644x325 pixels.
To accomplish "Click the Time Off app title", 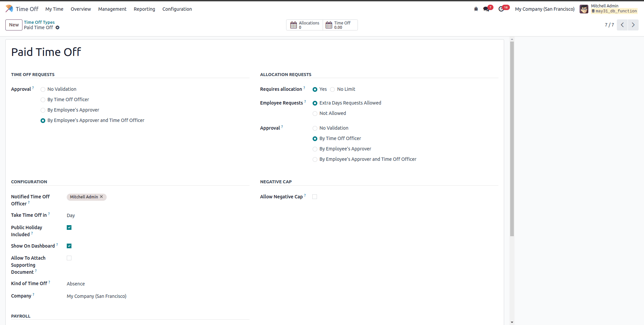I will tap(27, 9).
